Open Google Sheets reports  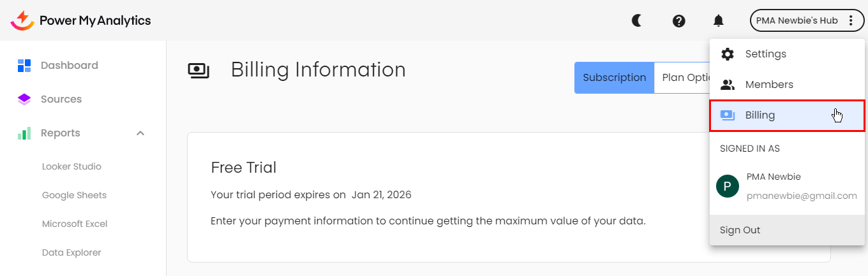coord(74,195)
